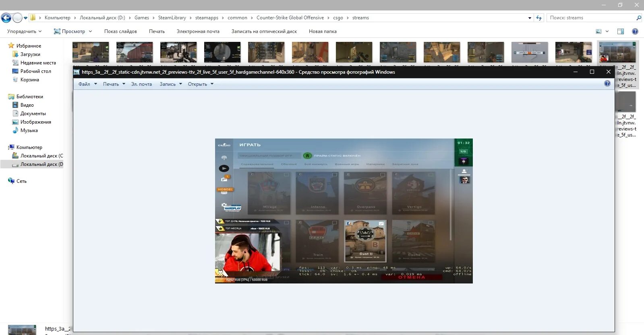Viewport: 644px width, 335px height.
Task: Select the thumbnail with white scoreboard banner
Action: (x=530, y=52)
